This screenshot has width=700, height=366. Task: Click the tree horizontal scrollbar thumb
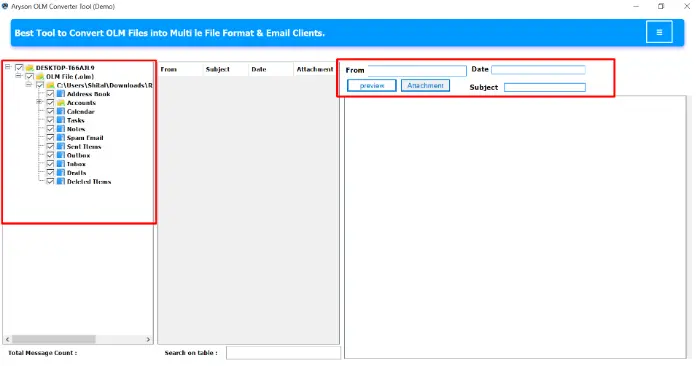click(x=54, y=340)
